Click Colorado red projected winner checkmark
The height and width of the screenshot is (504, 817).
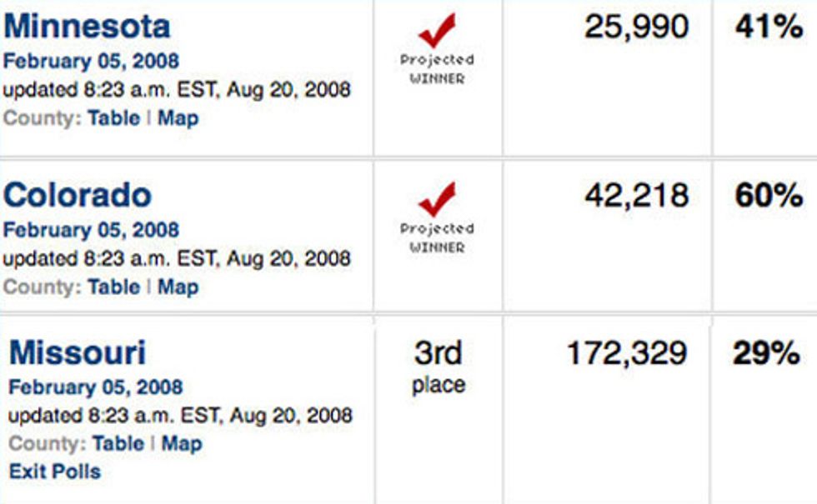(x=437, y=199)
